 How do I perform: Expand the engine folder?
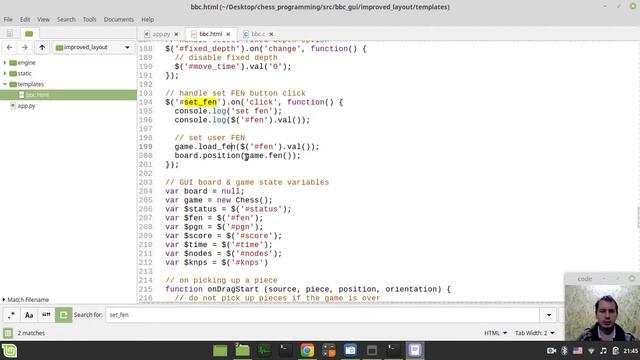pyautogui.click(x=5, y=62)
